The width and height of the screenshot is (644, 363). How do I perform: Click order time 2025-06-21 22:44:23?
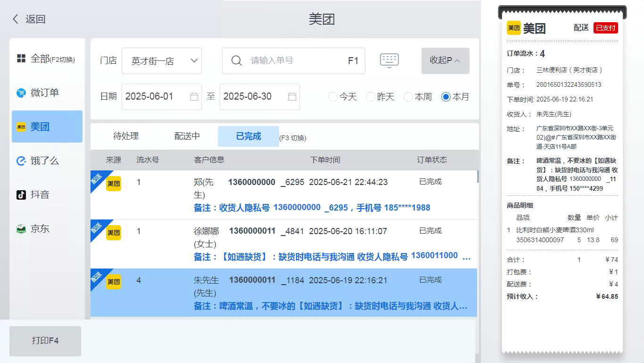(348, 182)
